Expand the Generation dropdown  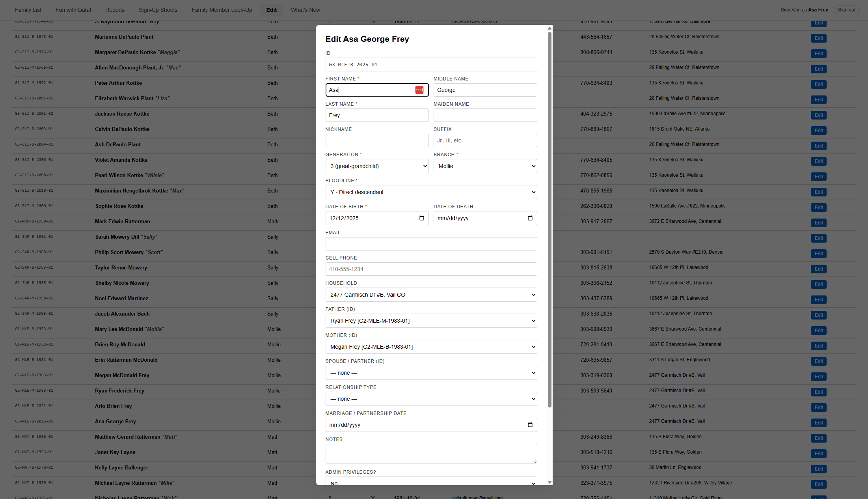click(x=377, y=166)
